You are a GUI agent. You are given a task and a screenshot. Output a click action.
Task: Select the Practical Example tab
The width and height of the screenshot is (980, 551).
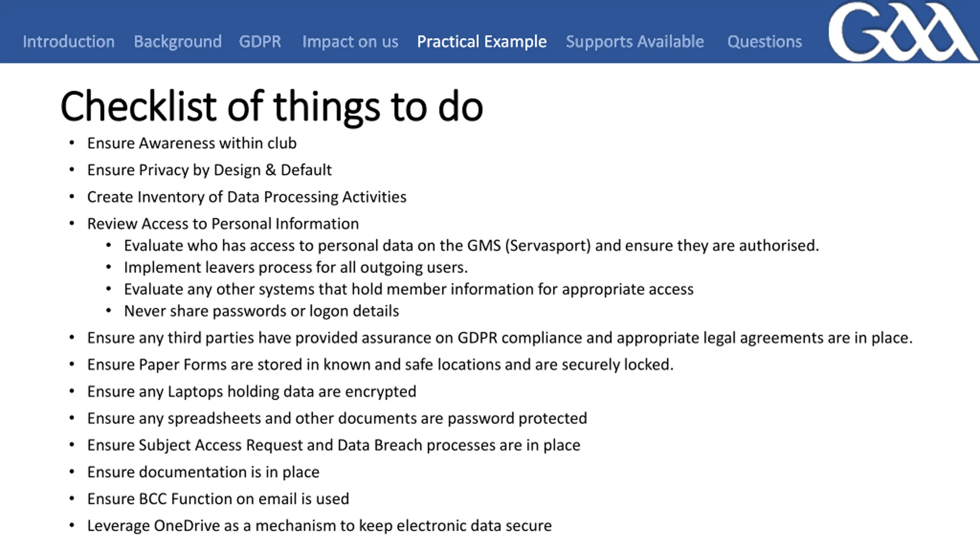click(x=482, y=42)
